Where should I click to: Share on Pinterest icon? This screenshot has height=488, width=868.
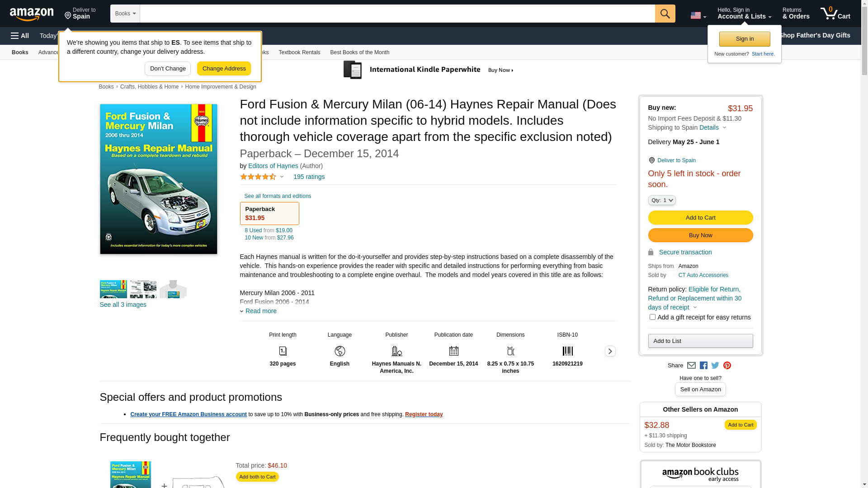point(727,366)
